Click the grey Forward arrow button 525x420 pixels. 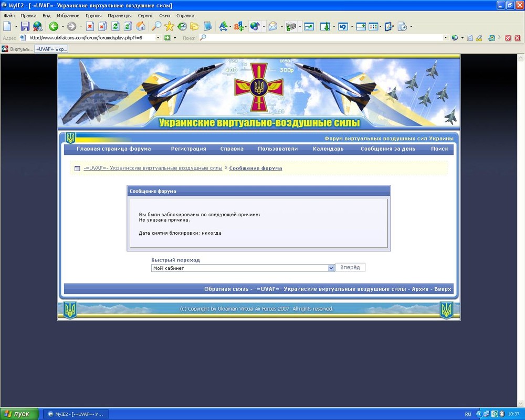pos(71,26)
